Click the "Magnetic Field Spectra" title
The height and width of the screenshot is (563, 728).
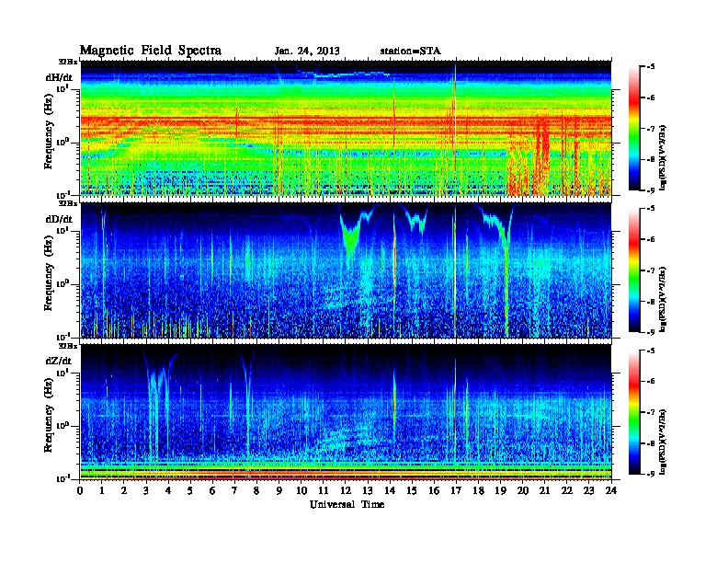coord(151,51)
